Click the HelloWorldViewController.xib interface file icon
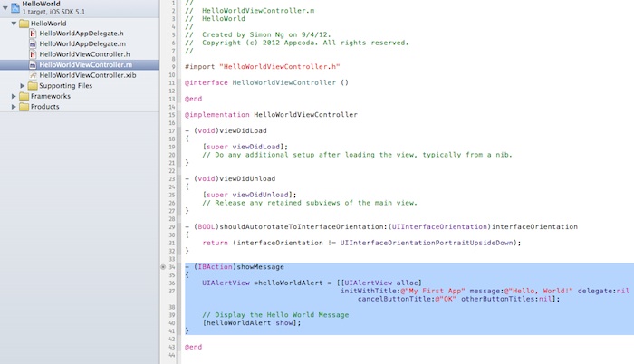Image resolution: width=634 pixels, height=364 pixels. 33,75
